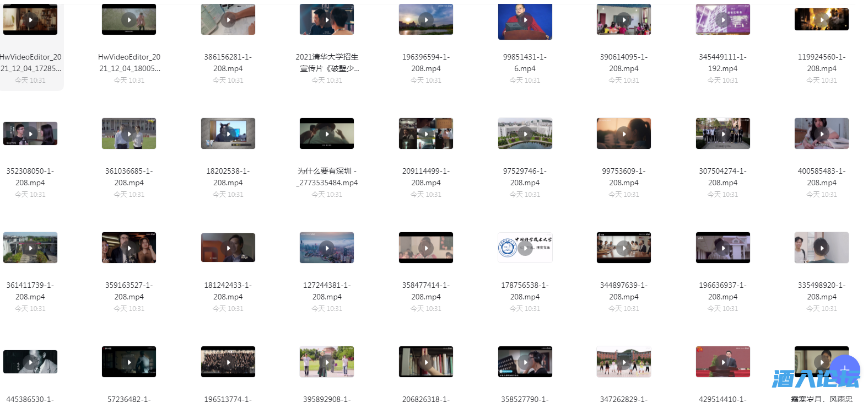The width and height of the screenshot is (868, 402).
Task: Click file name 361036685-1-208.mp4
Action: point(129,176)
